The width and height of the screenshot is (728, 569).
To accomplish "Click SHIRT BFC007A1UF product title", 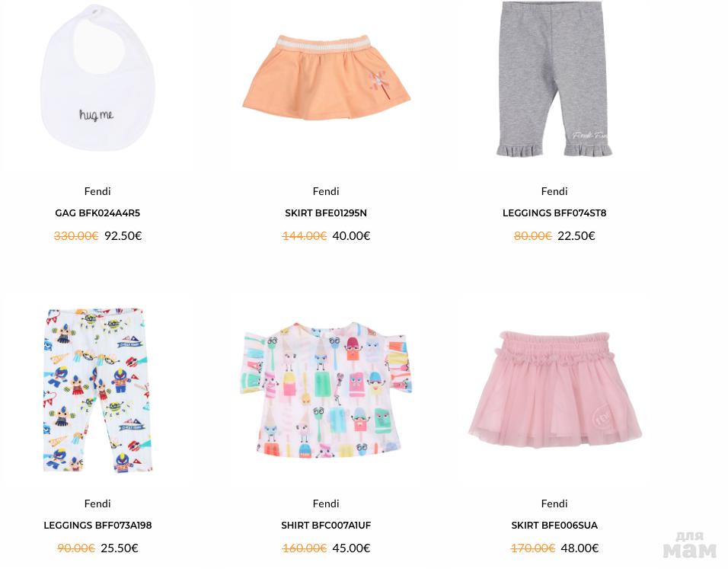I will click(x=326, y=526).
